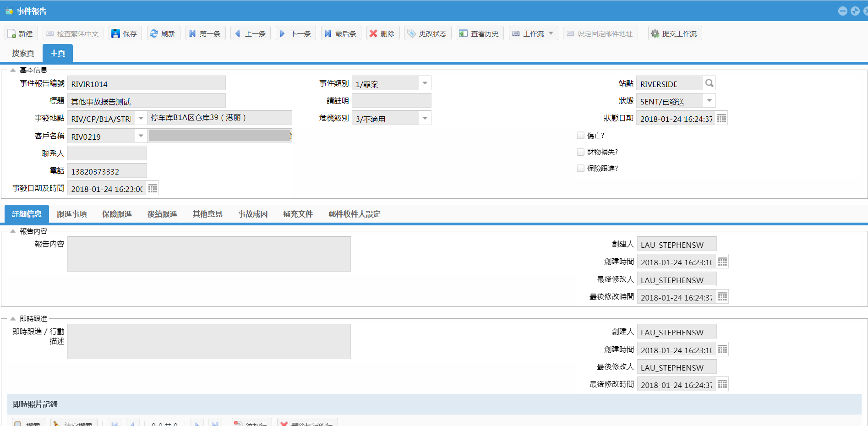This screenshot has height=426, width=868.
Task: Click the 請註明 input field
Action: click(392, 101)
